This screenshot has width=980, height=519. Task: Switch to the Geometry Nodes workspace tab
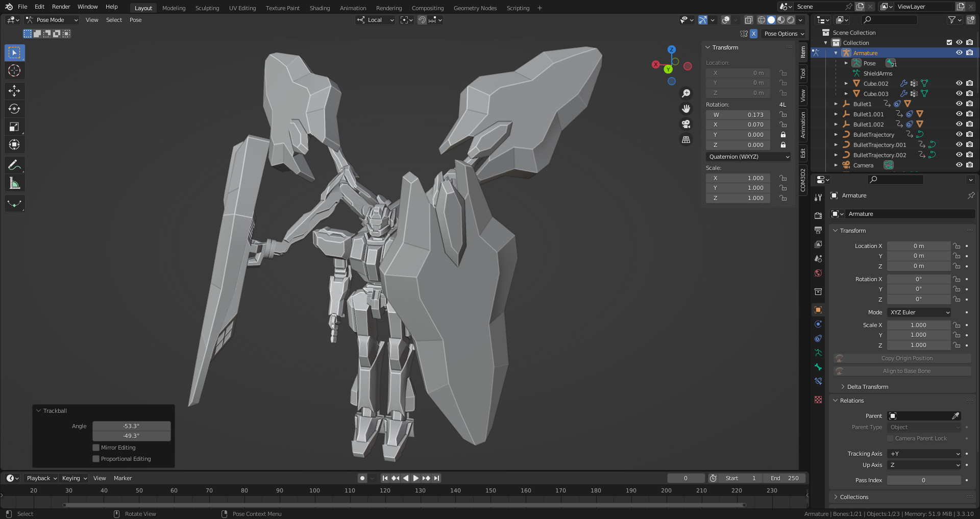coord(475,8)
